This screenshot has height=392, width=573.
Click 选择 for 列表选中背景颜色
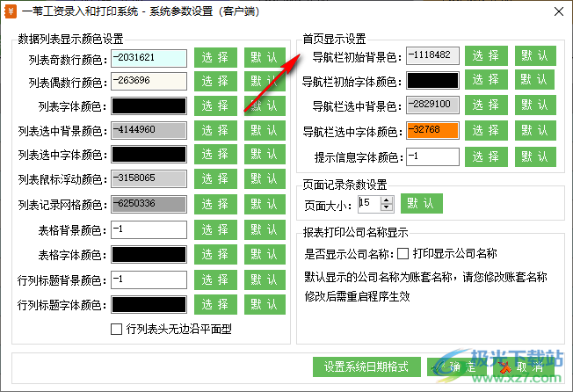tap(215, 130)
